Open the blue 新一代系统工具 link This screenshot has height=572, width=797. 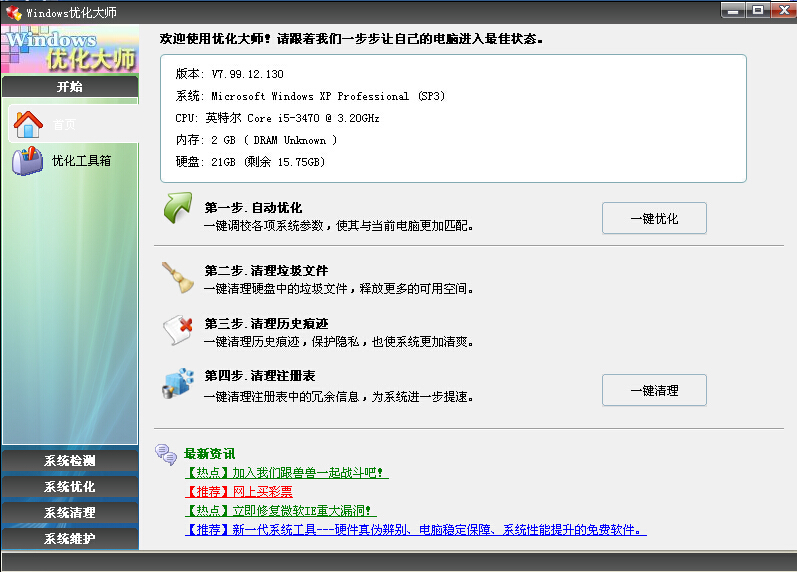(416, 530)
